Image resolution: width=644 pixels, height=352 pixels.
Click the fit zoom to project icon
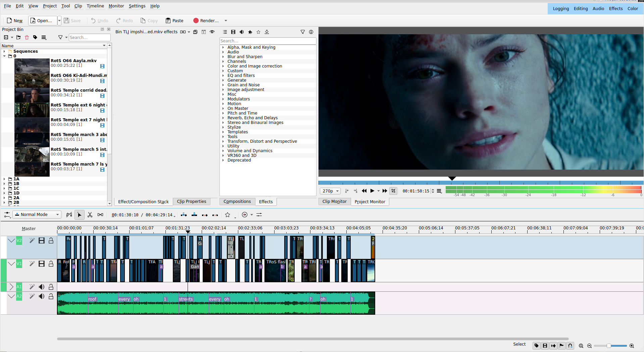(581, 346)
